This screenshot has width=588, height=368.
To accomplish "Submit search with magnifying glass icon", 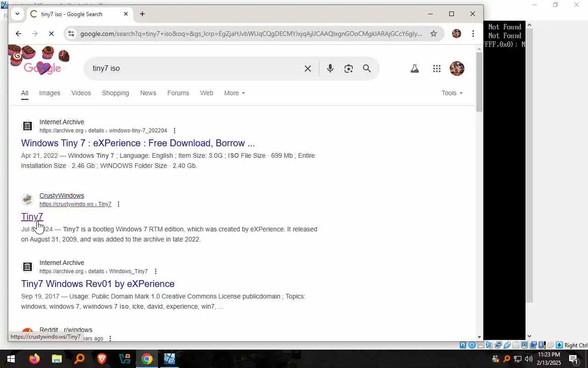I will pyautogui.click(x=367, y=69).
